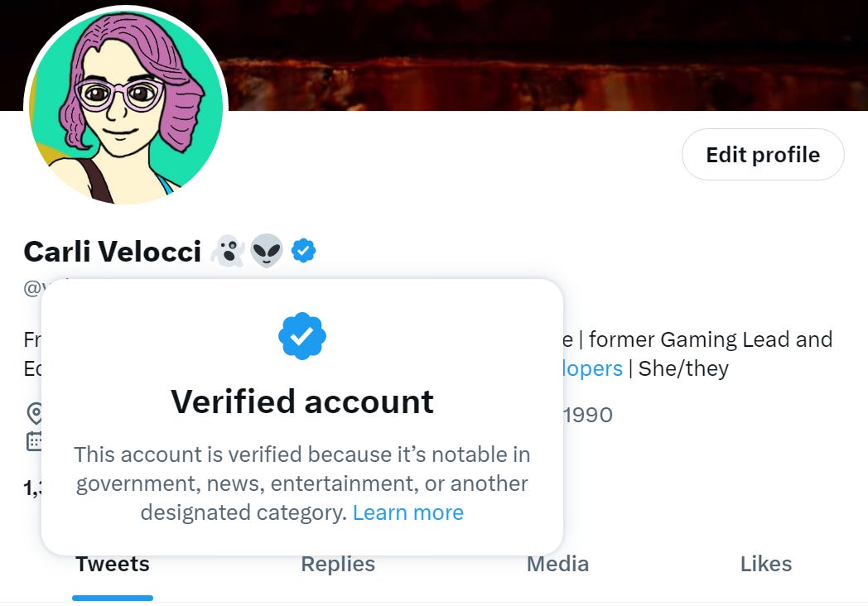Screen dimensions: 868x606
Task: Click the verified badge next to Carli's name
Action: click(x=303, y=250)
